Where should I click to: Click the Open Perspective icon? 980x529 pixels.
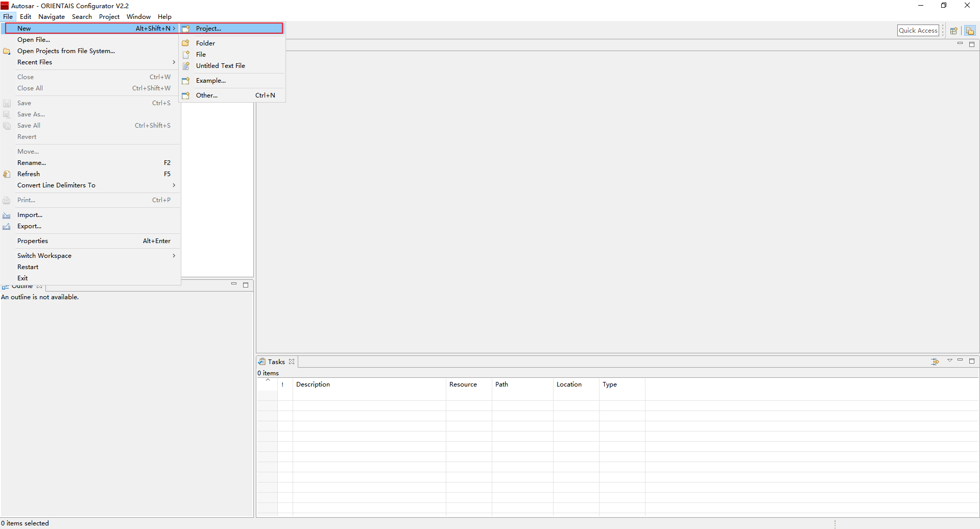[x=953, y=31]
